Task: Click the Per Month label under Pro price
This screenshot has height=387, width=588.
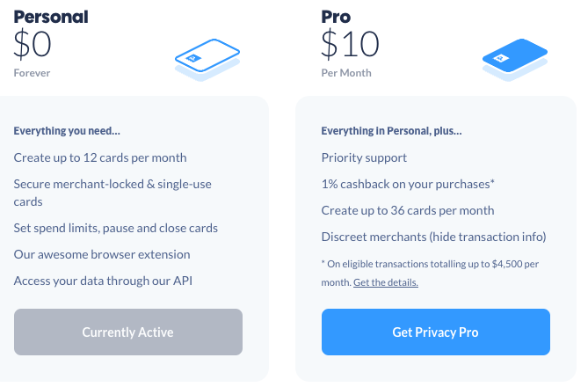Action: pos(346,73)
